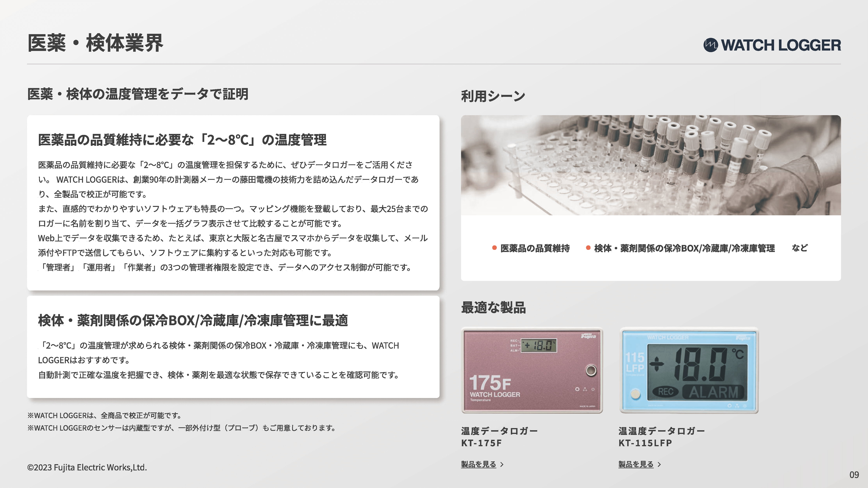Click note about センサーは内蔵型 and プローブ
Screen dimensions: 868x488
pos(182,428)
